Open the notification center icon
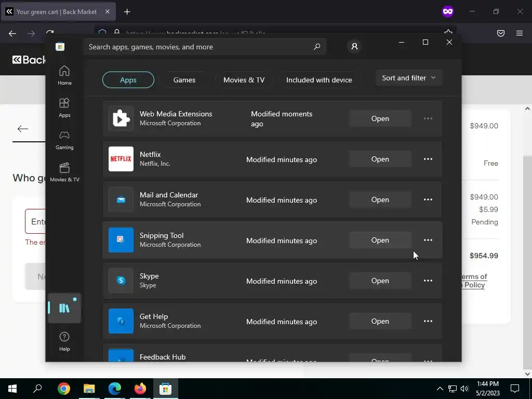The height and width of the screenshot is (399, 532). [x=515, y=389]
